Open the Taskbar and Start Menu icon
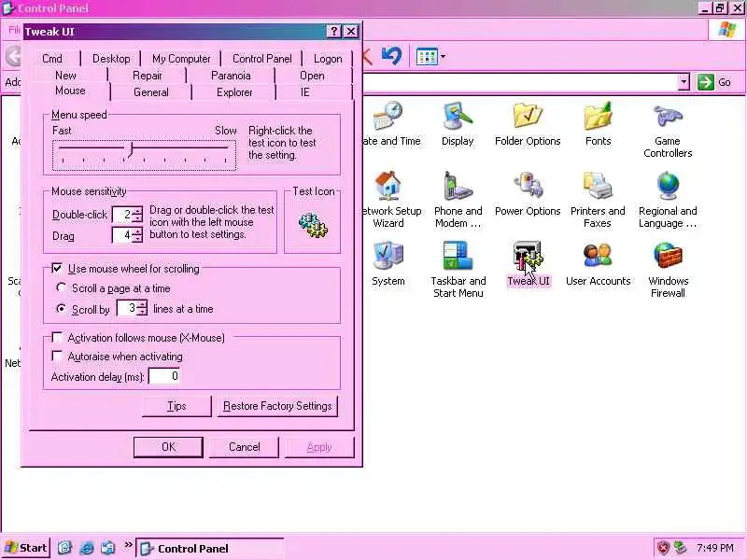Screen dimensions: 747x560 tap(458, 256)
